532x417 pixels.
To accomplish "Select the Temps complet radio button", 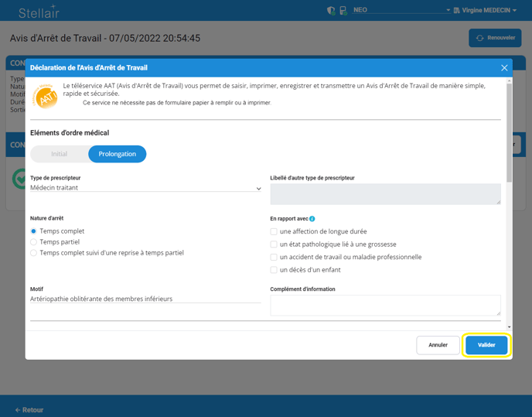I will click(33, 231).
